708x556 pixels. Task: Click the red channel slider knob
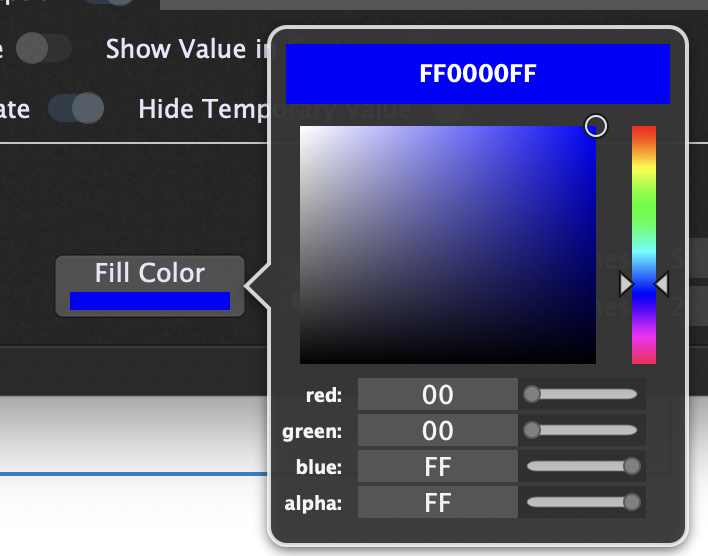click(532, 395)
